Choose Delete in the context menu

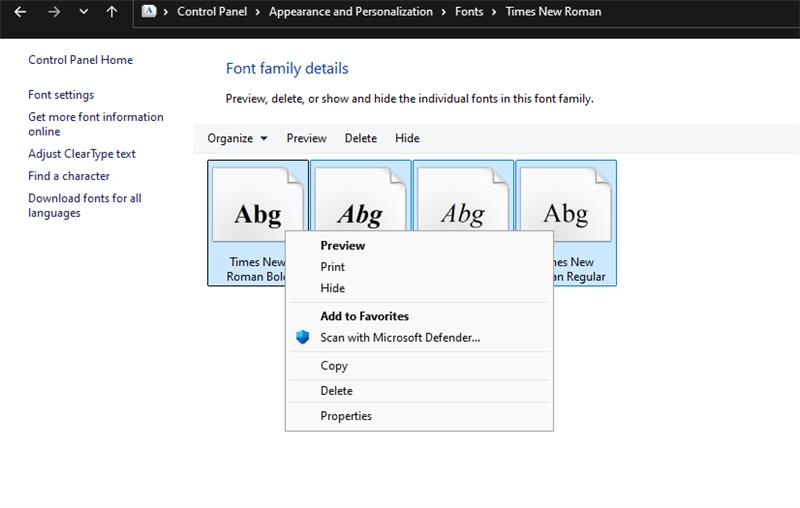[419, 391]
